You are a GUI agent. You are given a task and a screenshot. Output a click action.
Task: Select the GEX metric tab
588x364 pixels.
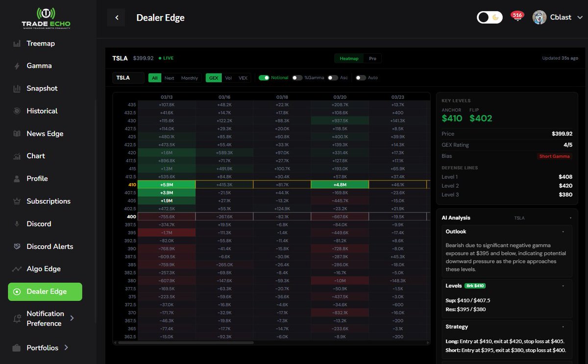214,78
